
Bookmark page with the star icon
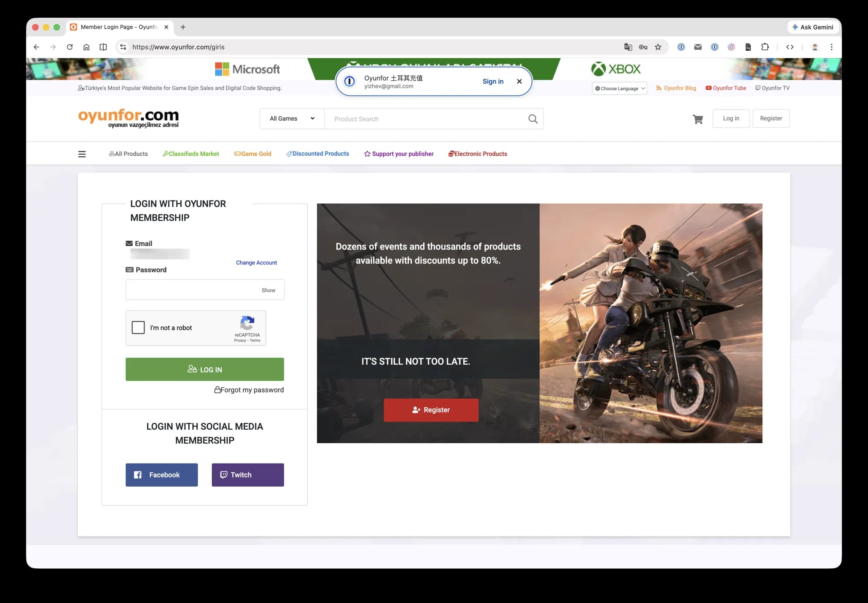click(x=658, y=47)
